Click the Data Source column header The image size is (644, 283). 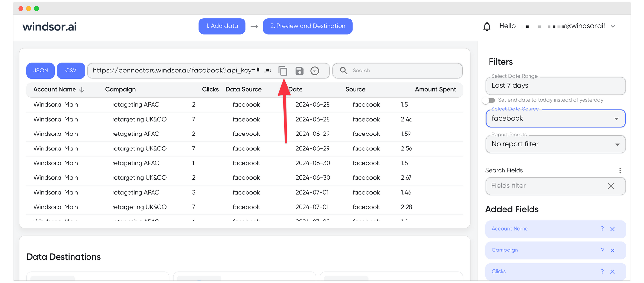click(x=243, y=89)
